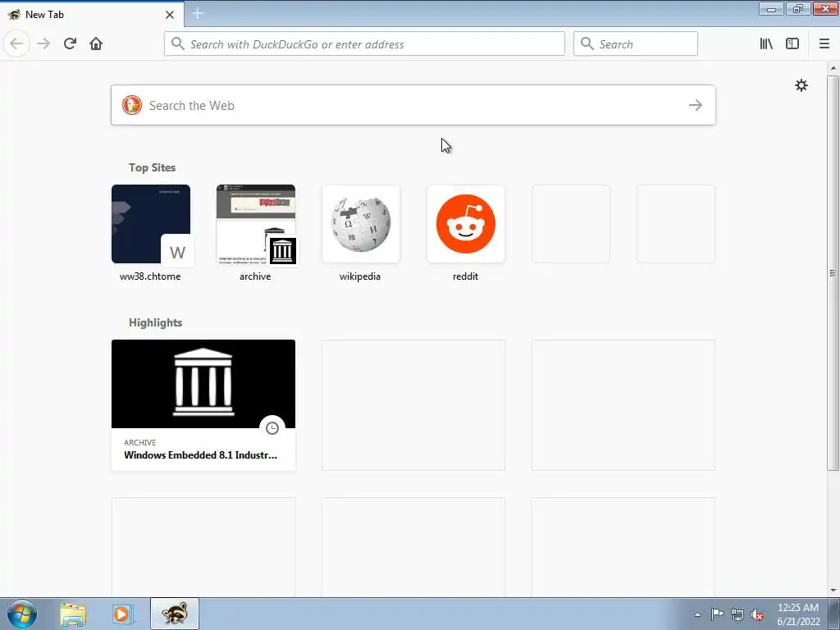
Task: Click the history clock icon on highlight
Action: pyautogui.click(x=272, y=428)
